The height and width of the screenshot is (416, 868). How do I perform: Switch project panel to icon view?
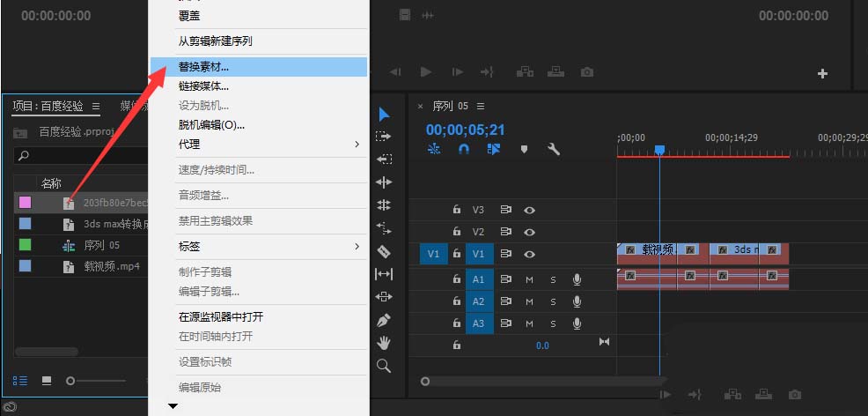(x=47, y=381)
